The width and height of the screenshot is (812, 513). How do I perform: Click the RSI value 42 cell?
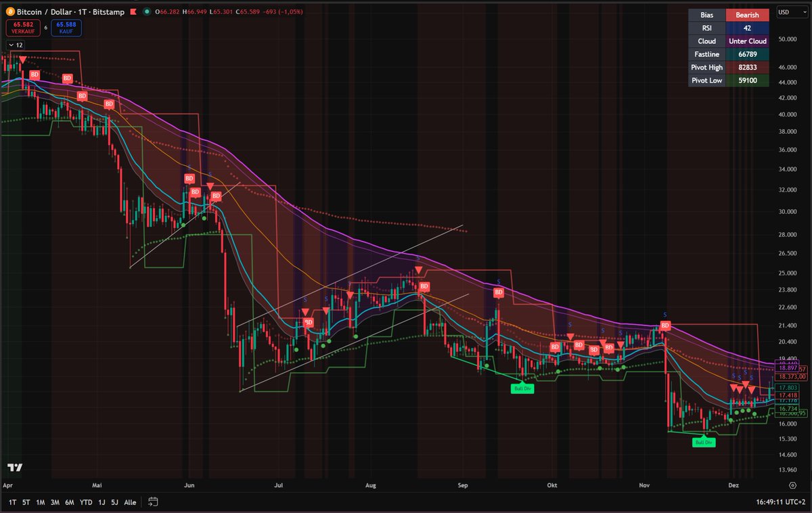coord(748,28)
